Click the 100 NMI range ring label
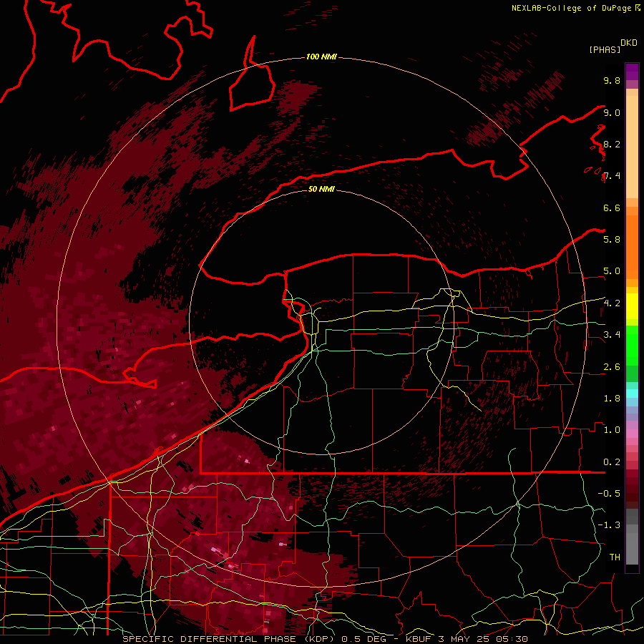Viewport: 644px width, 644px height. [x=321, y=57]
